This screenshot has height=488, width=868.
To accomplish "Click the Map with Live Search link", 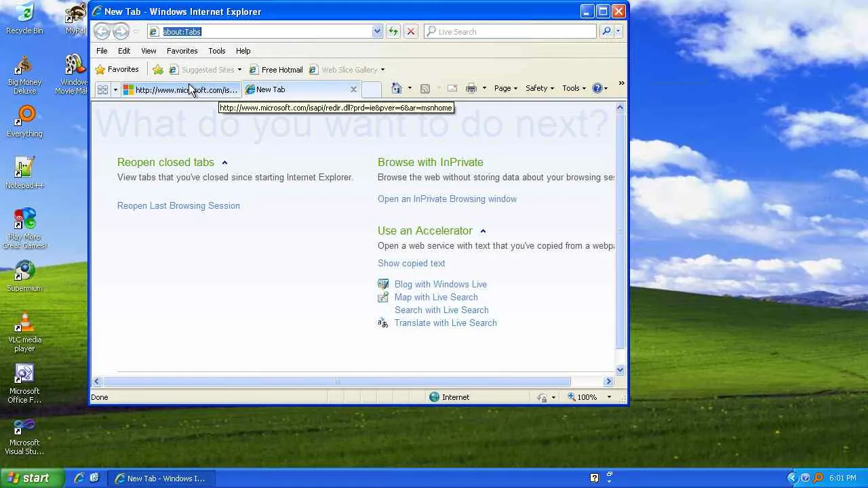I will [436, 297].
